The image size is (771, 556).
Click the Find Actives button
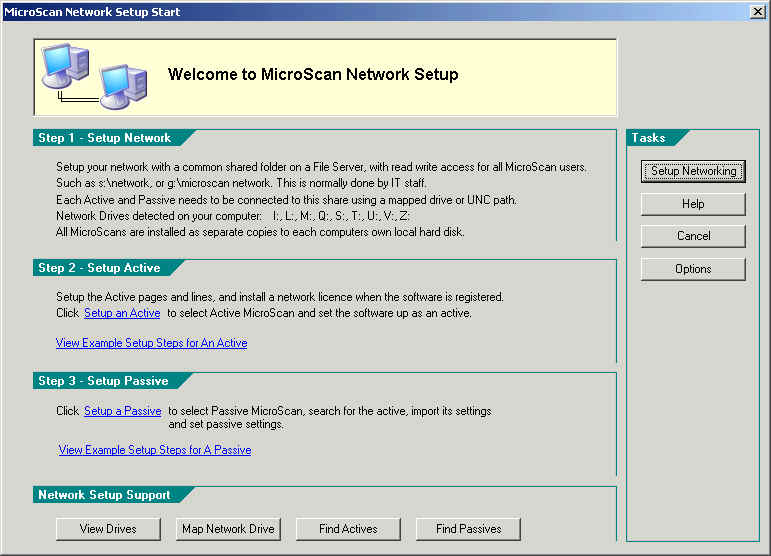click(348, 529)
